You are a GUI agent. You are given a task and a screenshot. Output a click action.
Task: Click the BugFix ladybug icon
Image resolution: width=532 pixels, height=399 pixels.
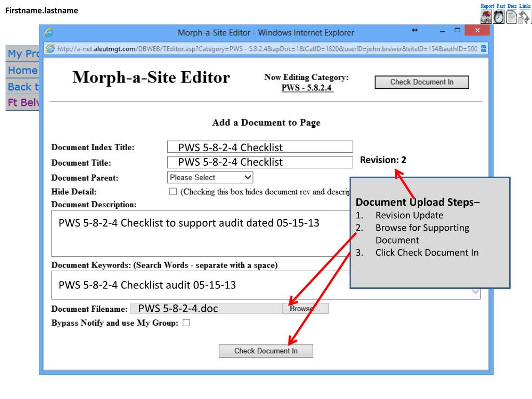[x=486, y=17]
